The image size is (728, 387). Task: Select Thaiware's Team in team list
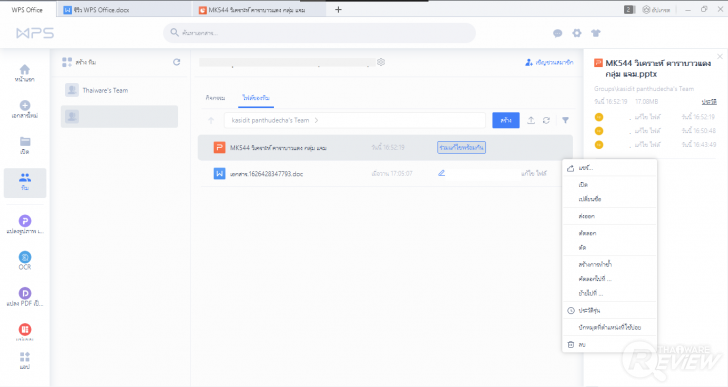click(119, 90)
